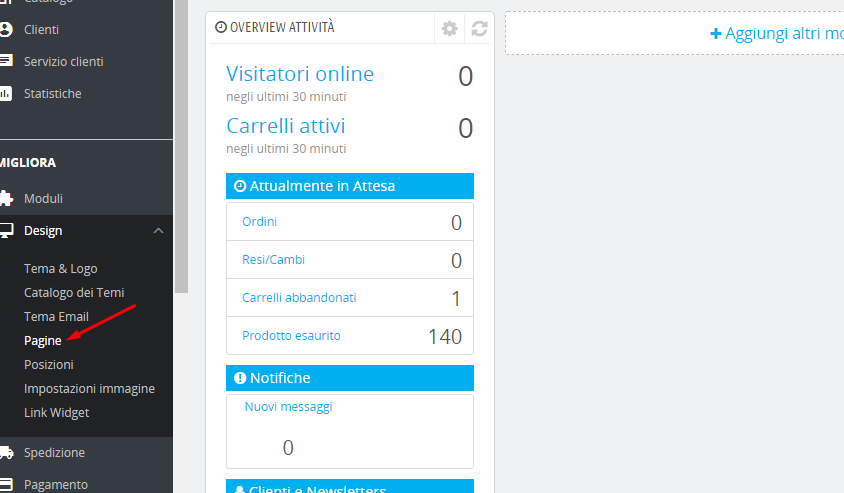
Task: Click the Spedizione truck icon
Action: coord(6,453)
